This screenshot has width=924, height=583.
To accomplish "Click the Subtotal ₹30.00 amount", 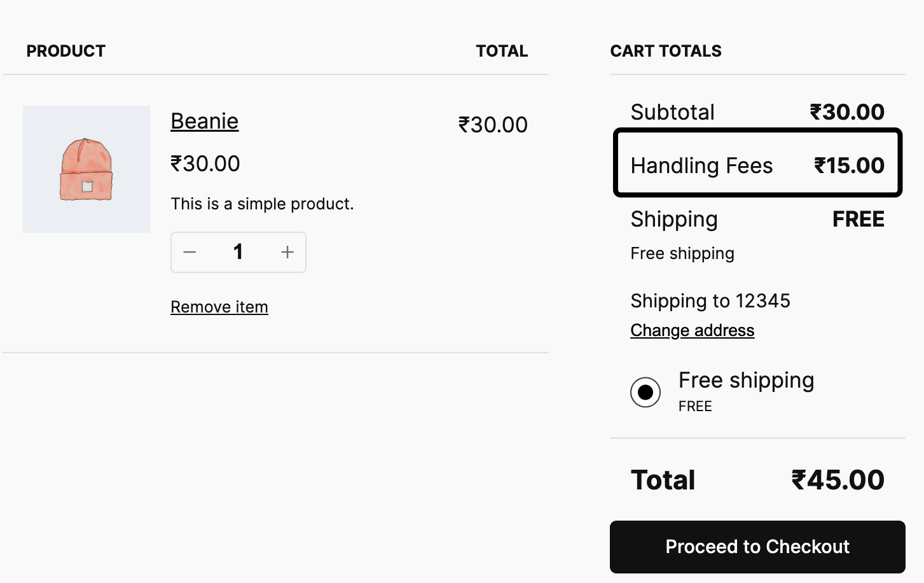I will coord(847,112).
